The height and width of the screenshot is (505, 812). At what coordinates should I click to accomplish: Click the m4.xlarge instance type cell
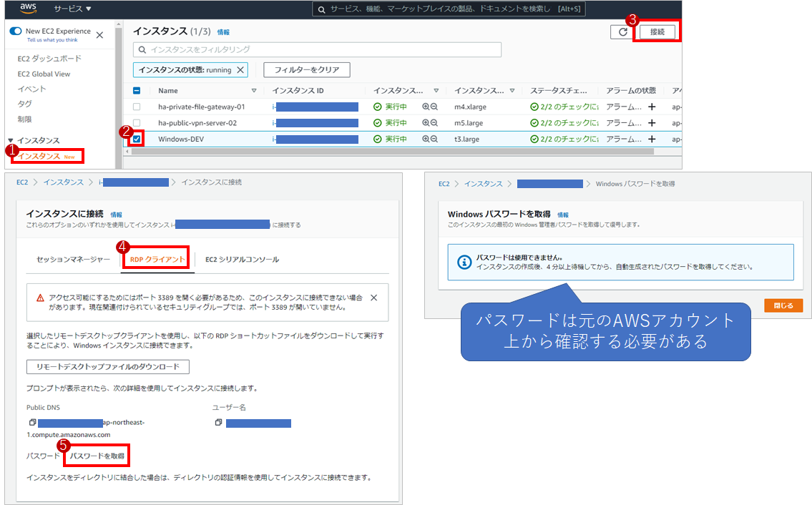pyautogui.click(x=470, y=107)
